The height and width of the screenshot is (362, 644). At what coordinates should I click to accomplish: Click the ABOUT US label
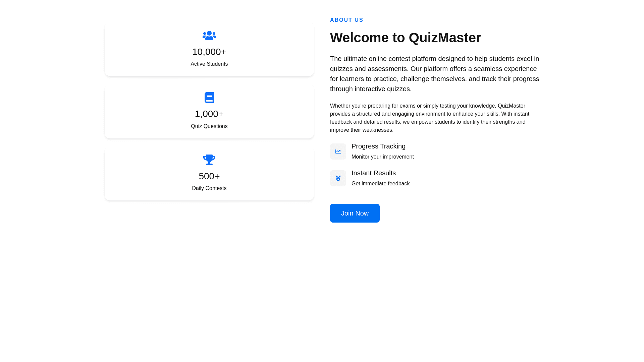[x=346, y=20]
